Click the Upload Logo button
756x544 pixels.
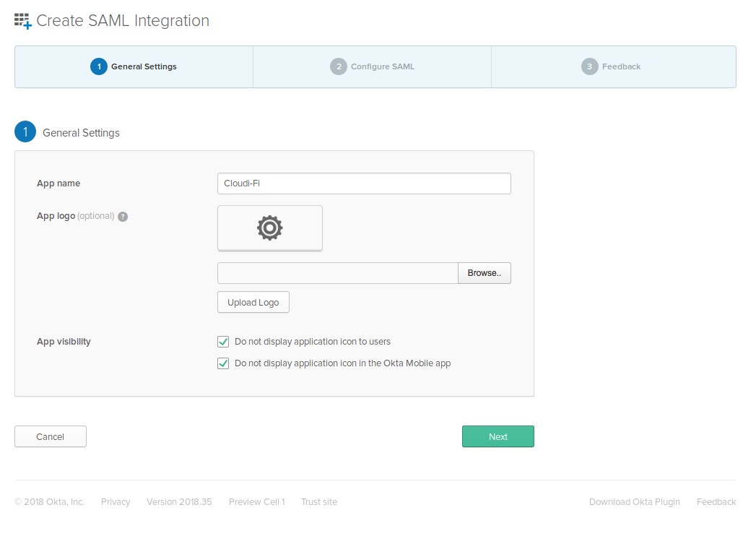[x=253, y=303]
